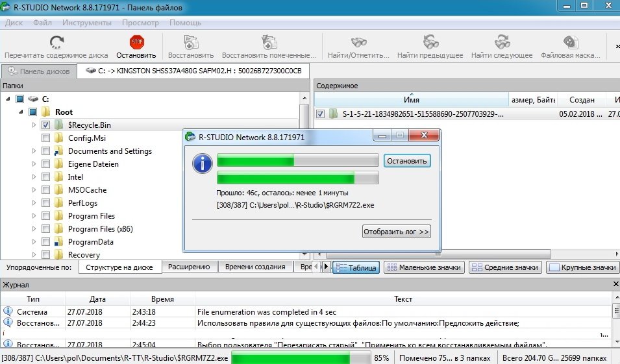Click the info icon of Система log row
The image size is (620, 364).
[x=8, y=311]
